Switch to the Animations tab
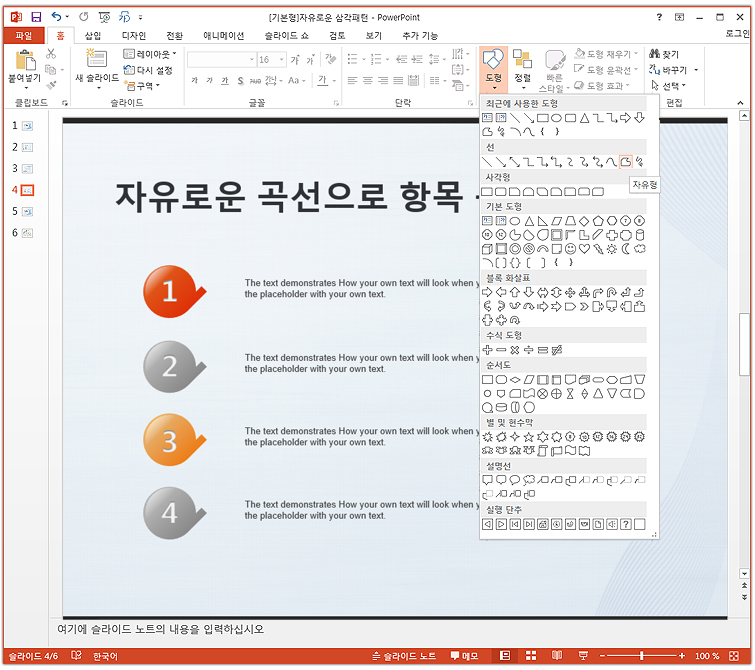Screen dimensions: 755x670 point(223,36)
